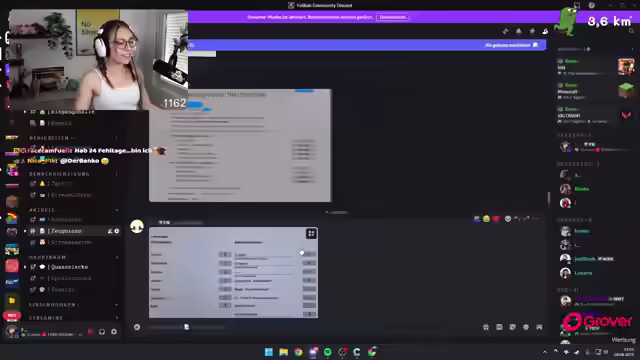Viewport: 640px width, 360px height.
Task: Select the [Zeugnisse channel
Action: point(73,231)
